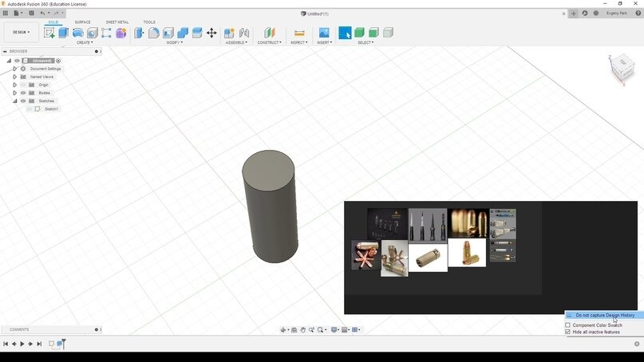Select the Create Form tool
This screenshot has height=362, width=644.
coord(121,33)
